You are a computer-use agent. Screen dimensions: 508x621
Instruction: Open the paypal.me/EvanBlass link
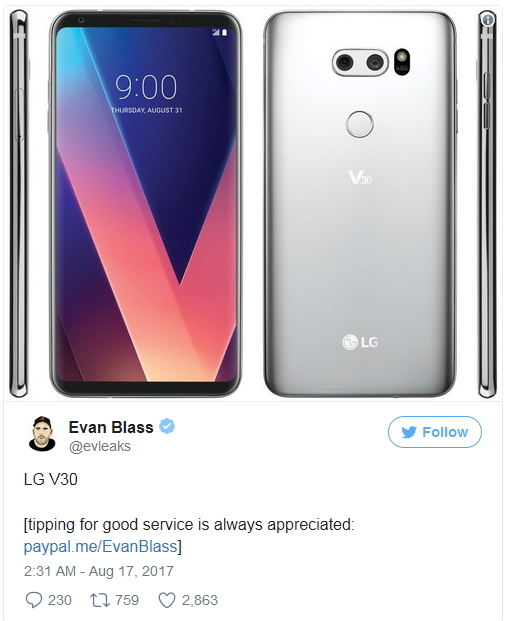click(100, 547)
